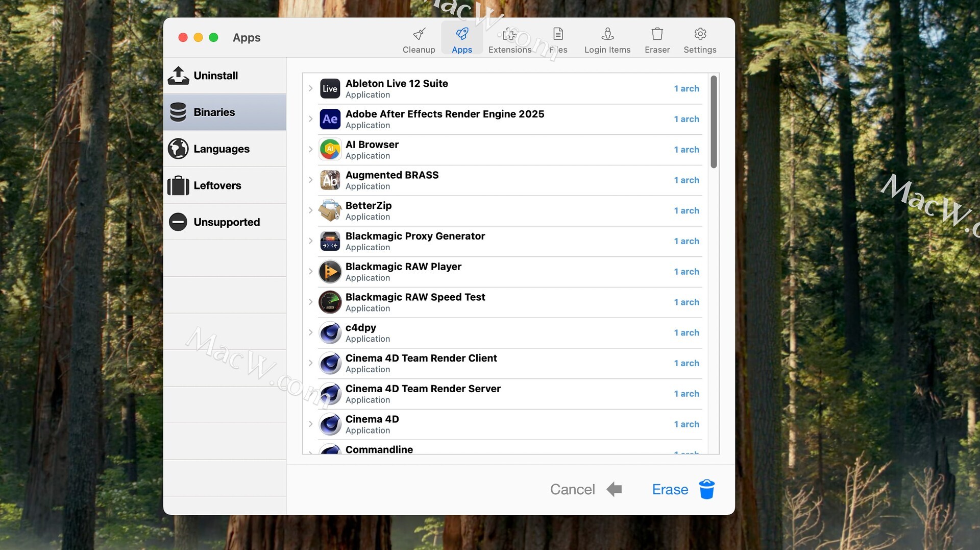Click the BetterZip box icon

[x=330, y=210]
